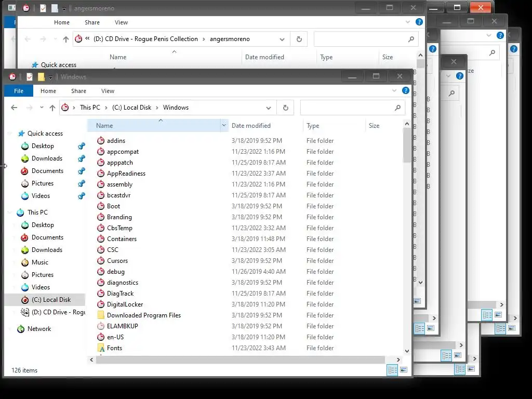Viewport: 532px width, 399px height.
Task: Expand address history dropdown in angersmoreno window
Action: (x=282, y=39)
